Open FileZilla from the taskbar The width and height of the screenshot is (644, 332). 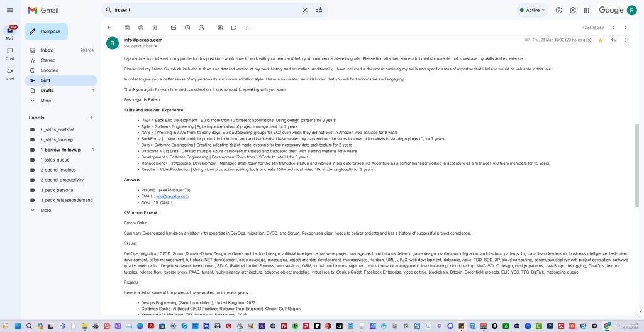[x=284, y=326]
